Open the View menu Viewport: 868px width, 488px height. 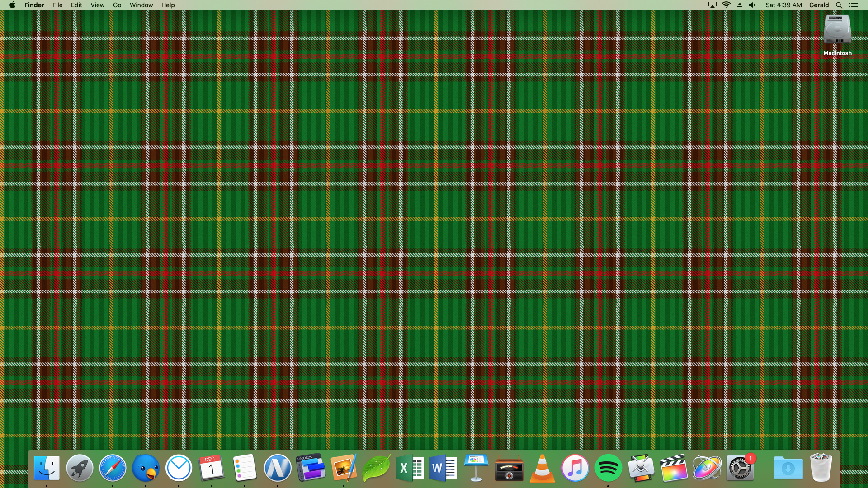97,5
